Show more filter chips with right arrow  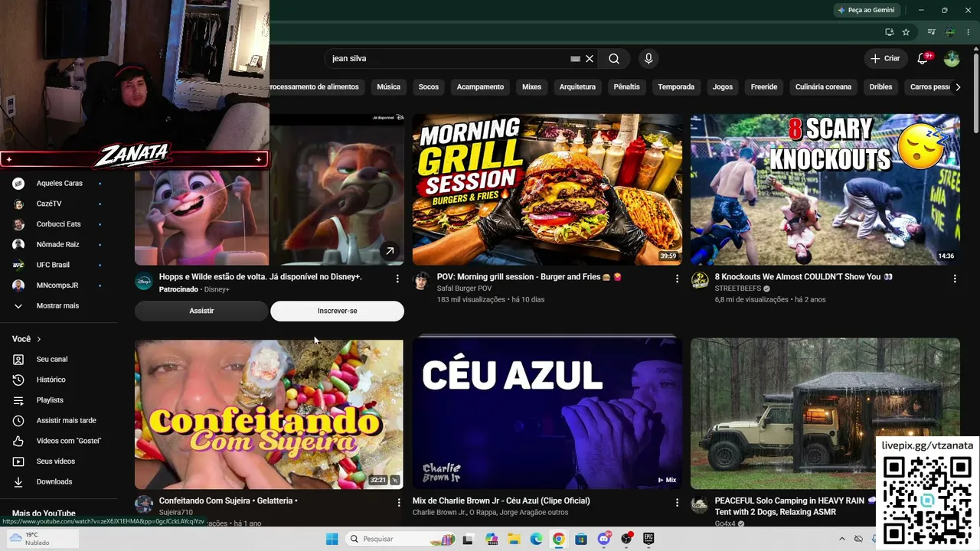tap(958, 87)
